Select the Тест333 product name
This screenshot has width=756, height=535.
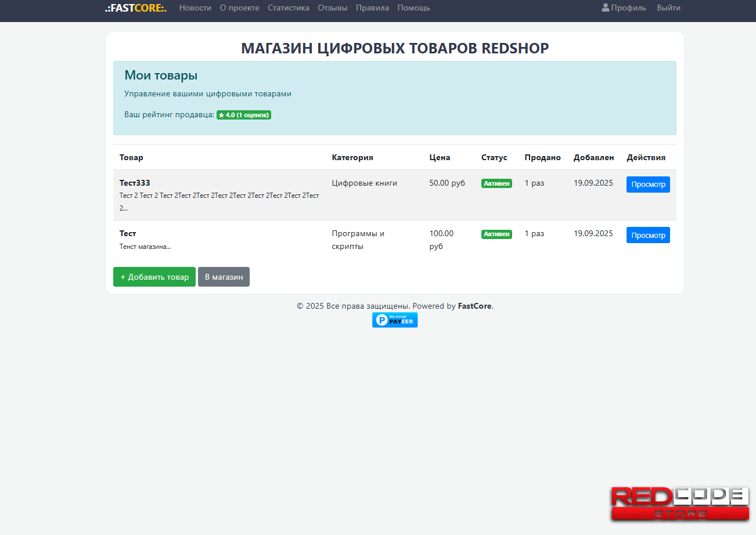pos(135,183)
